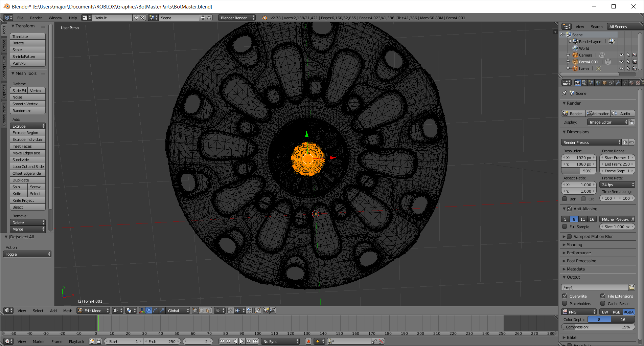Play animation in reverse in timeline
The width and height of the screenshot is (644, 346).
coord(235,341)
